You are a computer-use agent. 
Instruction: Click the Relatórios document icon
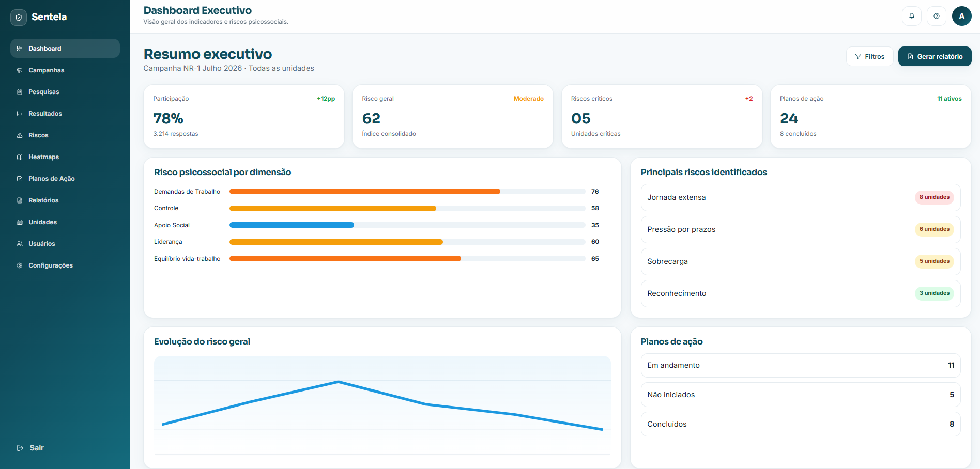tap(20, 200)
